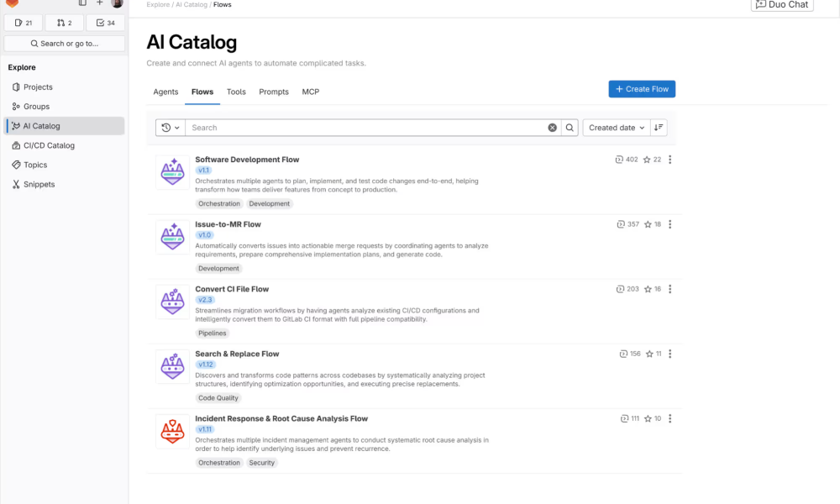Open the search history dropdown
The height and width of the screenshot is (504, 840).
tap(170, 127)
